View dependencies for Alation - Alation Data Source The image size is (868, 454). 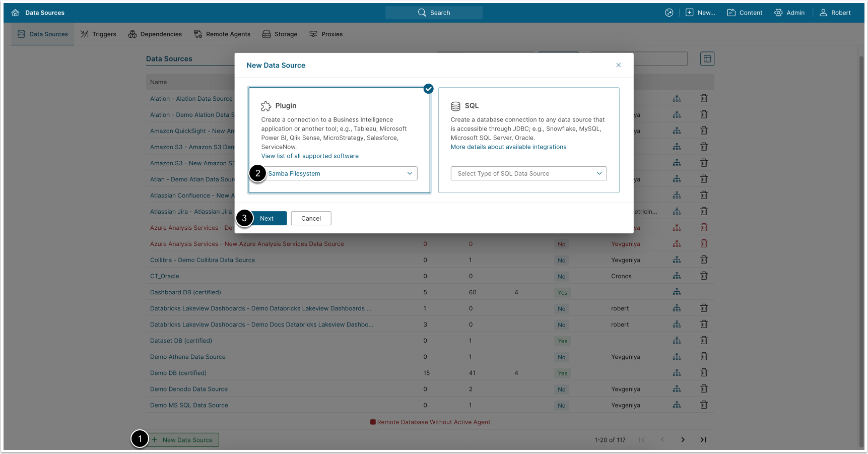pyautogui.click(x=677, y=98)
